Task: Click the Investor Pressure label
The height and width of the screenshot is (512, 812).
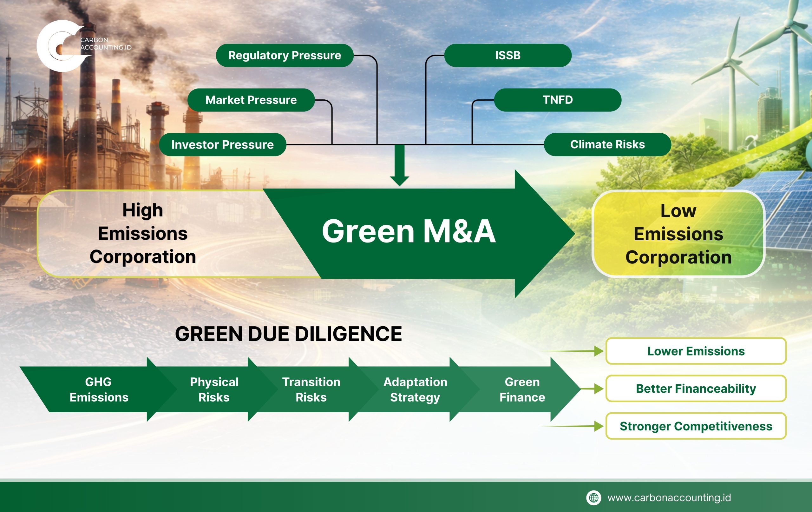Action: point(223,144)
